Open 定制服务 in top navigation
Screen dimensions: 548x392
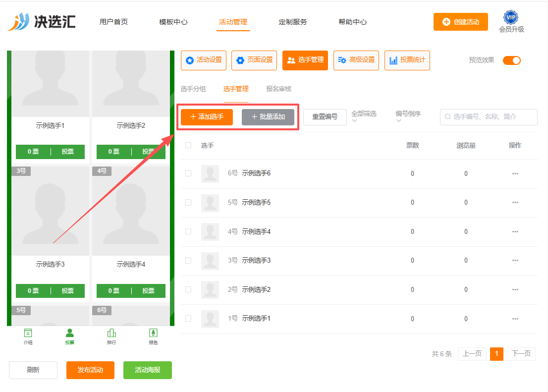[x=293, y=22]
